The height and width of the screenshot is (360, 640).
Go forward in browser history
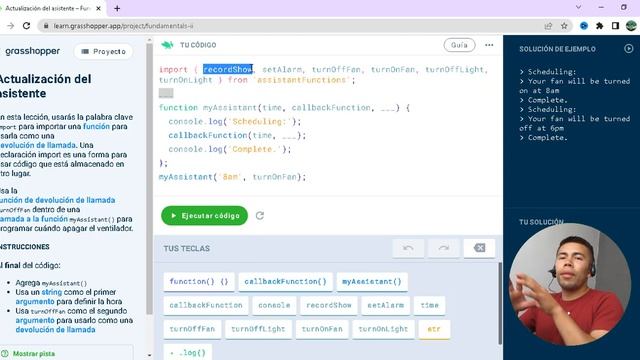pyautogui.click(x=11, y=26)
